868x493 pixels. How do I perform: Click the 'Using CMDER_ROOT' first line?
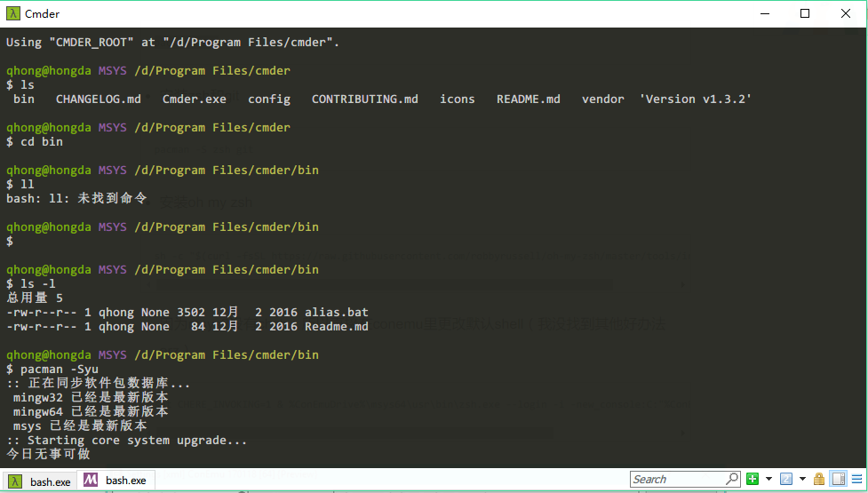click(x=172, y=42)
